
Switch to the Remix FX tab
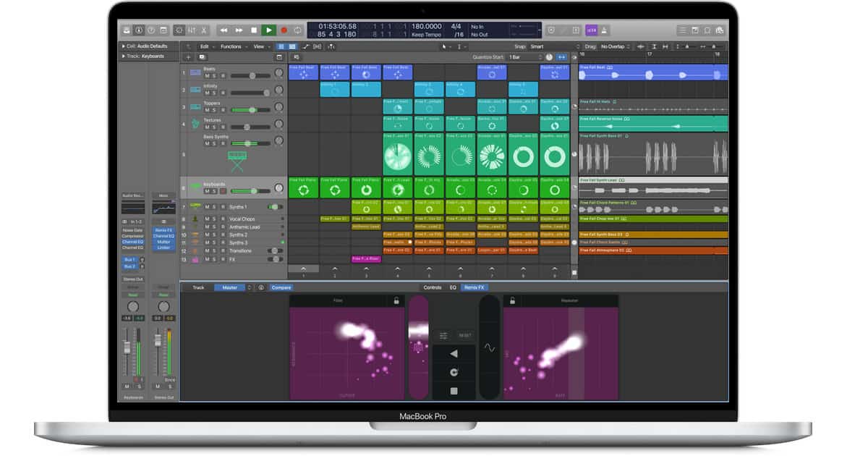coord(475,287)
